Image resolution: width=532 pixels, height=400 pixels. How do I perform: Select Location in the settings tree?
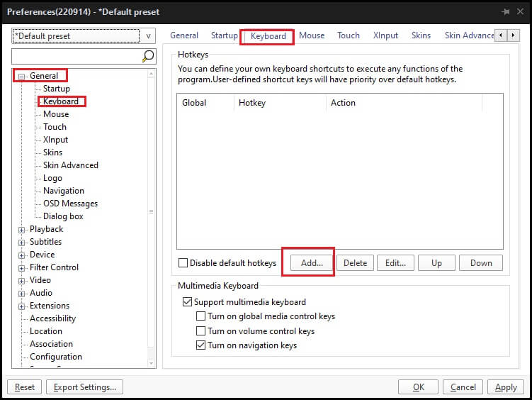coord(46,331)
